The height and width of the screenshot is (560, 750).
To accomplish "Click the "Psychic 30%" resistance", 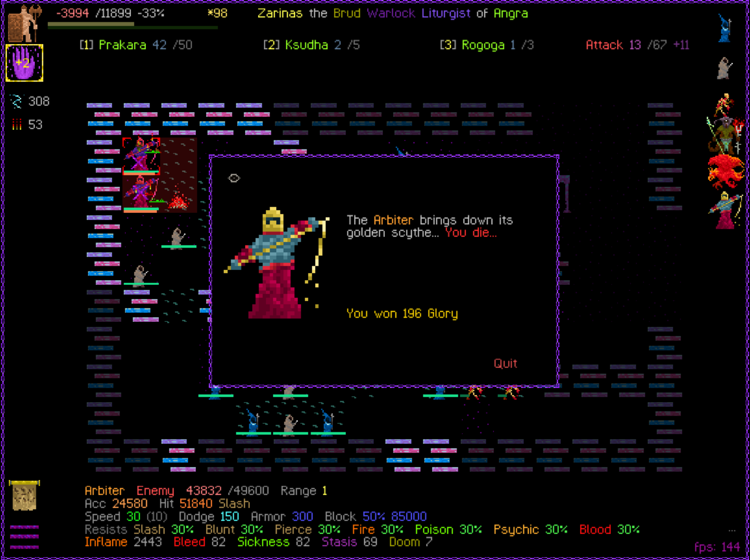I will 531,529.
